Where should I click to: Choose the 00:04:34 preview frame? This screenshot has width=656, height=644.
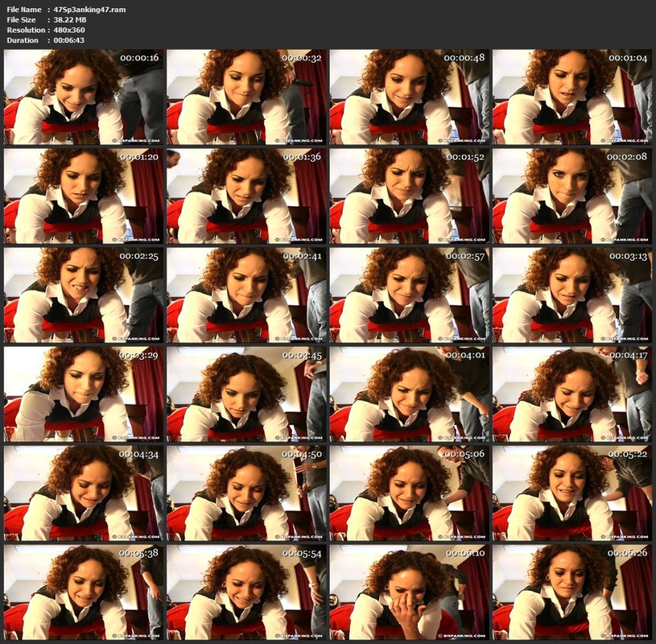(84, 493)
